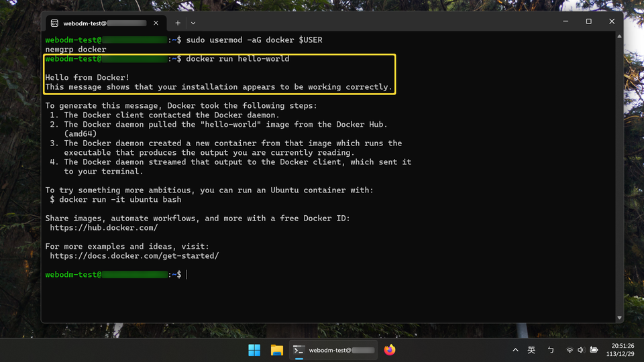This screenshot has width=644, height=362.
Task: Click the IME mode tray icon
Action: click(551, 350)
